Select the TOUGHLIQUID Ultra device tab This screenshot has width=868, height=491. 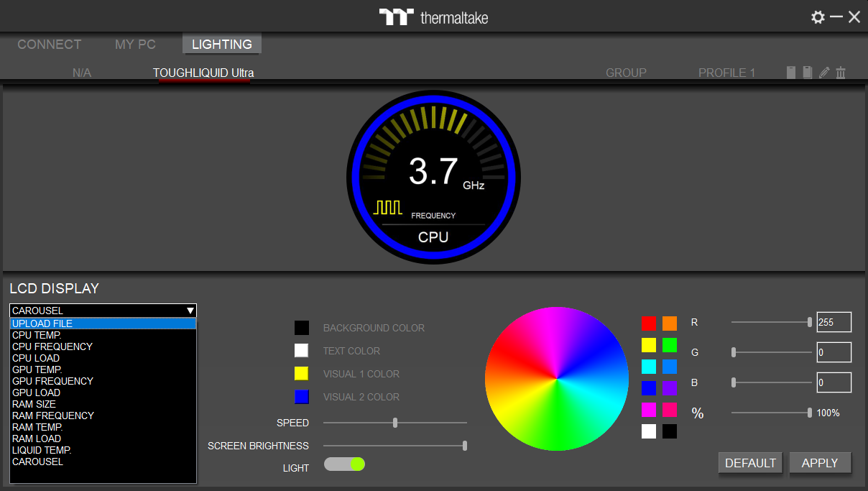point(203,73)
